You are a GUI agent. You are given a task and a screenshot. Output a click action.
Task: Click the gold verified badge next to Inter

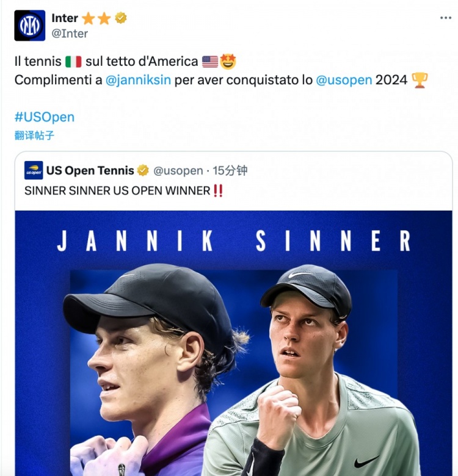point(120,18)
